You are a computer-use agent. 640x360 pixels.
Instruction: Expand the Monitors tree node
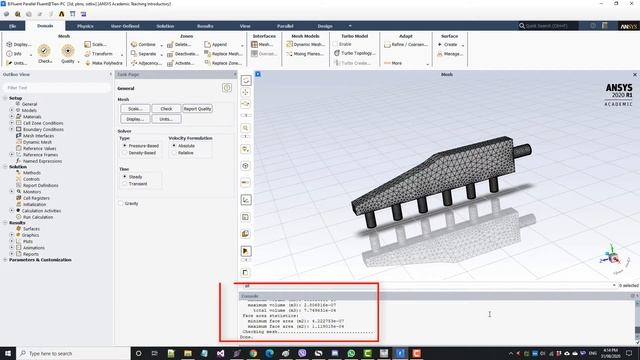pos(12,191)
